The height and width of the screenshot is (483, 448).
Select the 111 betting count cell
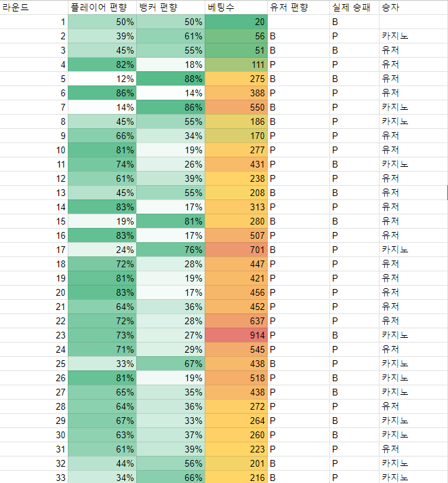(237, 64)
